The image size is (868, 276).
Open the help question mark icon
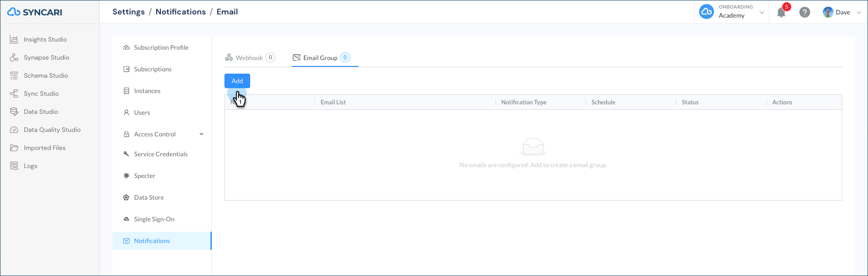(804, 12)
